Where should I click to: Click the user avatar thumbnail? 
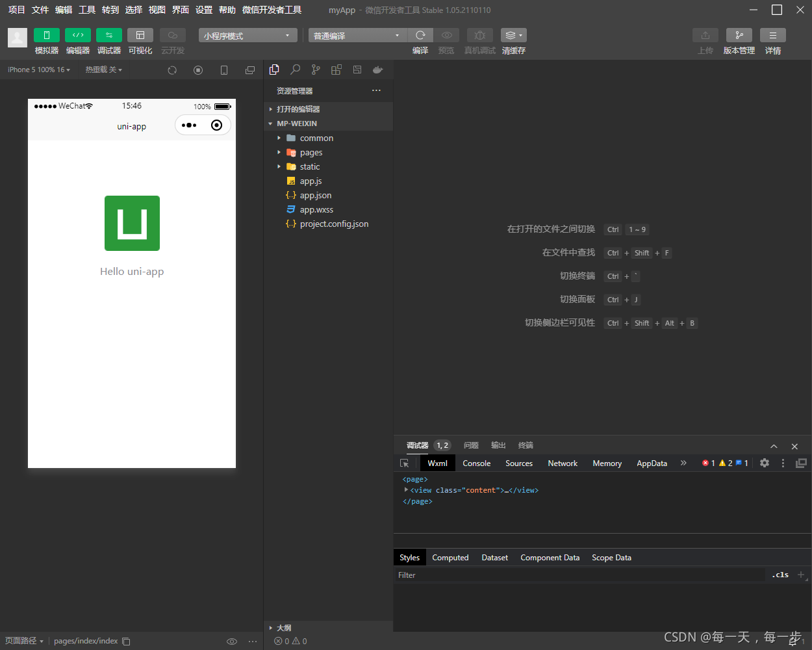(x=18, y=38)
